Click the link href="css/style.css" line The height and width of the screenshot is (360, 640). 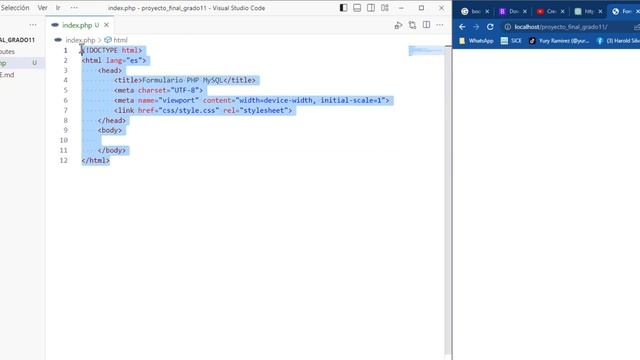[x=203, y=110]
